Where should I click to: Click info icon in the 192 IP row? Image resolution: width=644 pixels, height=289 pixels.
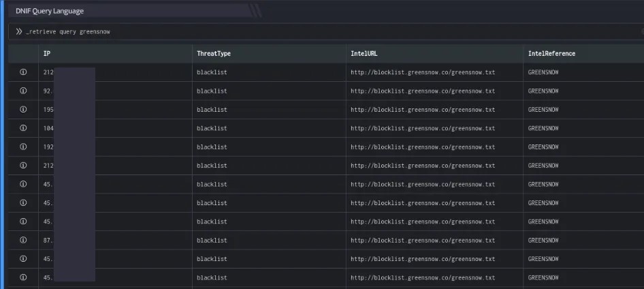[x=23, y=147]
